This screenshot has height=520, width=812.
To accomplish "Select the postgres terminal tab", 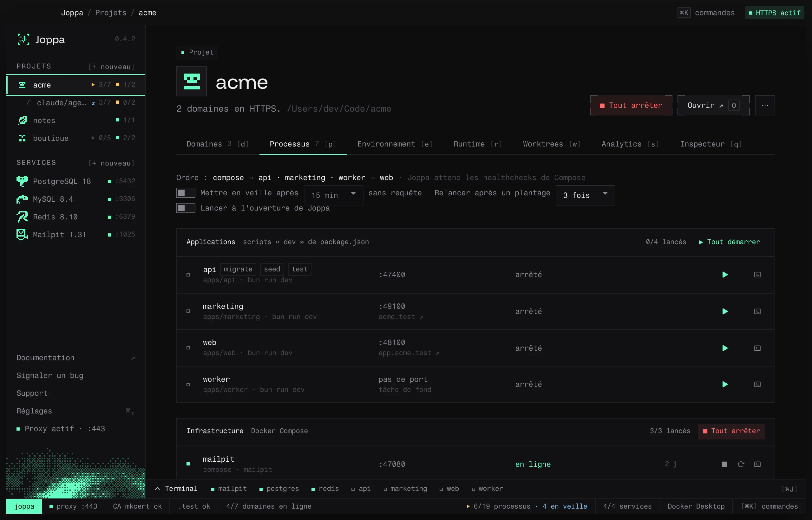I will coord(279,489).
